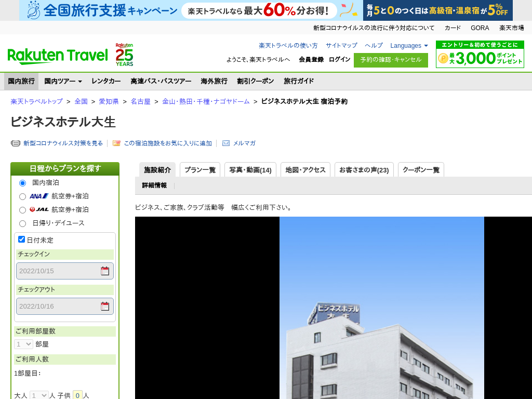Click the Rakuten Travel logo
Viewport: 532px width, 399px height.
tap(58, 56)
